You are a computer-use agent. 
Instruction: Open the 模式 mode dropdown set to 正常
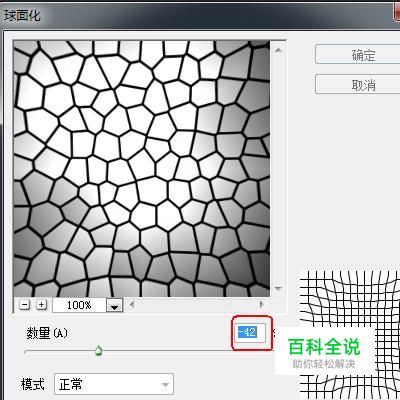(x=114, y=384)
